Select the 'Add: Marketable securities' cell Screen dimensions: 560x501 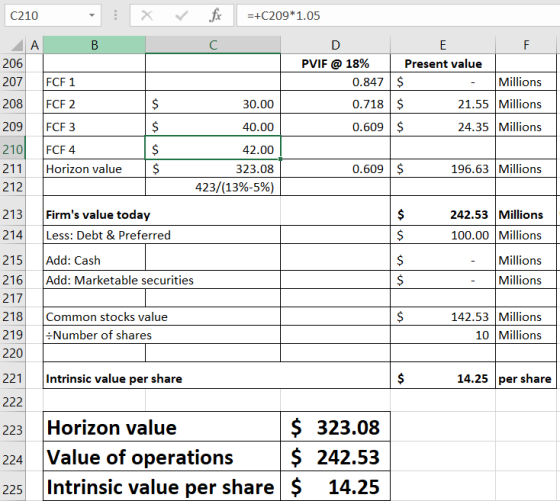point(162,280)
